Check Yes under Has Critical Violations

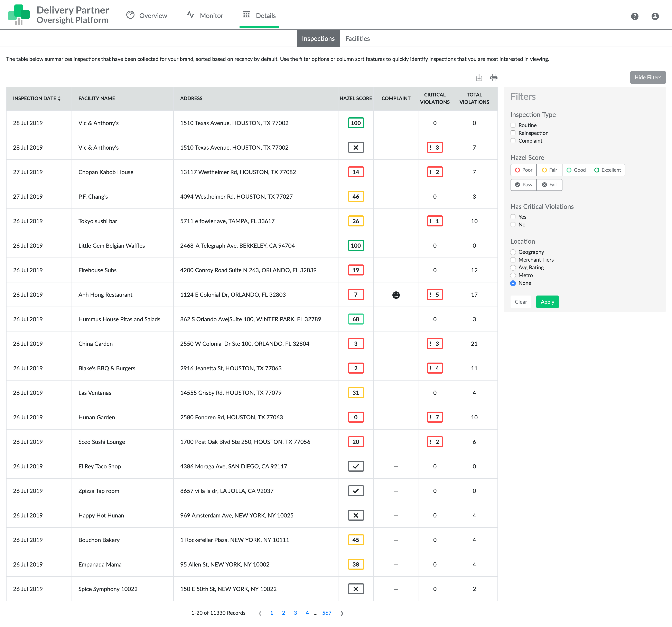click(x=513, y=217)
